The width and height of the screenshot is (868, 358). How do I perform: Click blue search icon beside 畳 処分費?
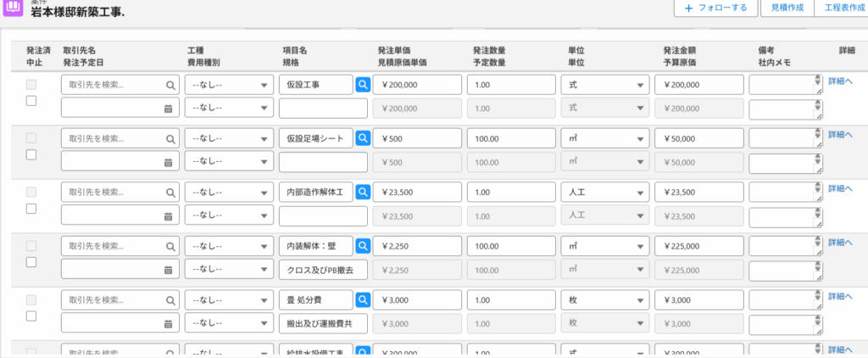coord(363,299)
